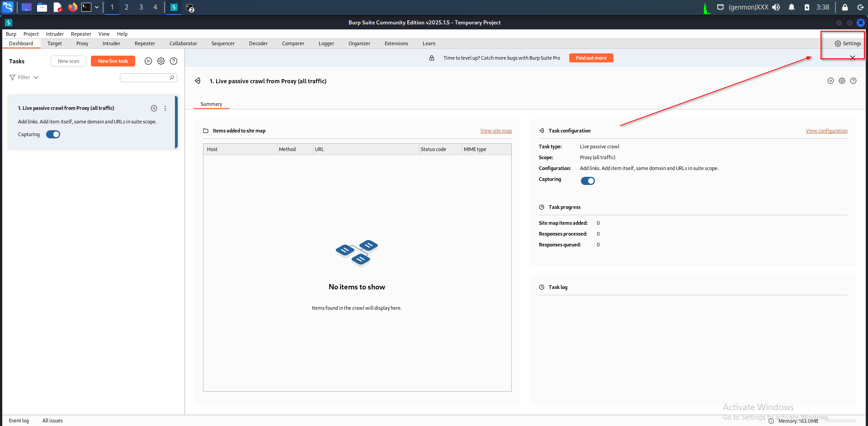The width and height of the screenshot is (868, 426).
Task: Open the View site map link
Action: pos(496,131)
